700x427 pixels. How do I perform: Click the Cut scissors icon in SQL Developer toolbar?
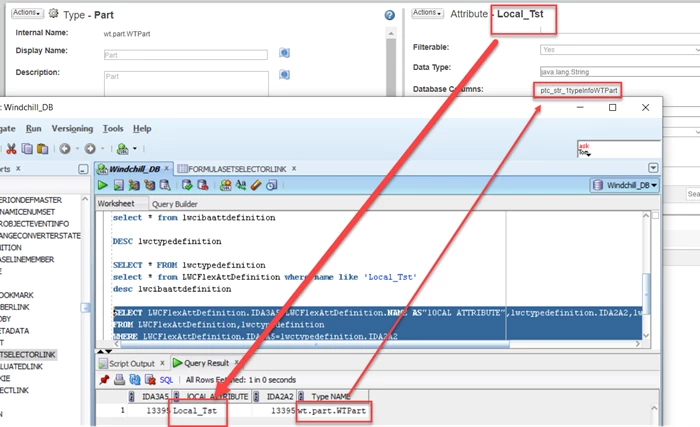(11, 149)
